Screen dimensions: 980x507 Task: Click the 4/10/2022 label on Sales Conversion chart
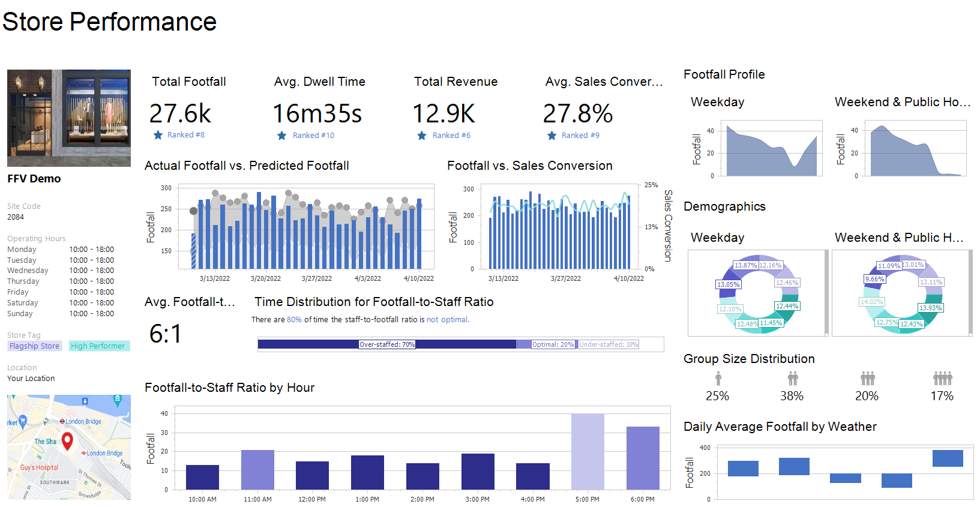[628, 278]
